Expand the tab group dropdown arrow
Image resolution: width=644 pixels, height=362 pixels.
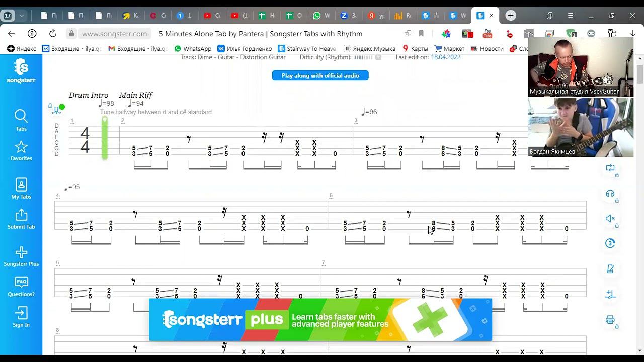click(22, 16)
